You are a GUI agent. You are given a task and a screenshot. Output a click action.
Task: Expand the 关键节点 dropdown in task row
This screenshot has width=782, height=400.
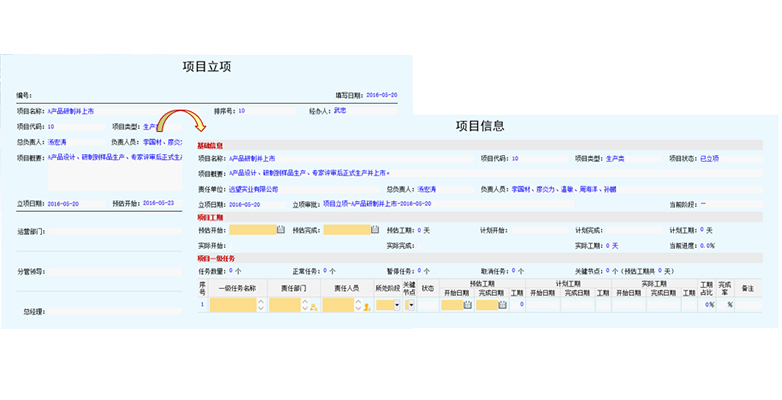[410, 305]
